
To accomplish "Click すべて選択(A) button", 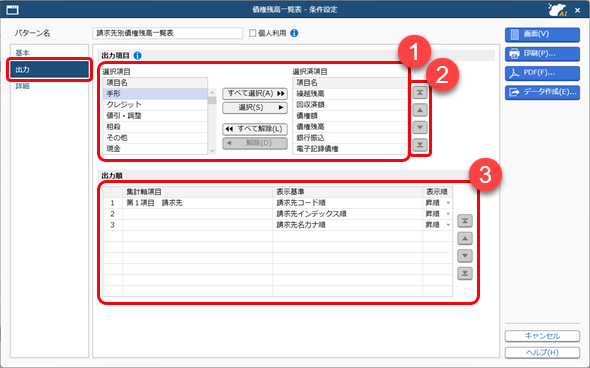I will 255,93.
